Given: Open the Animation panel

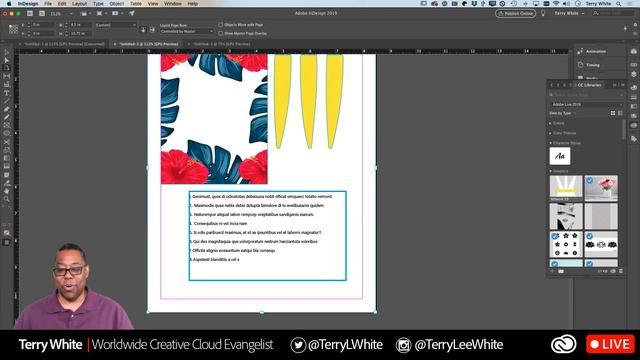Looking at the screenshot, I should pos(596,51).
